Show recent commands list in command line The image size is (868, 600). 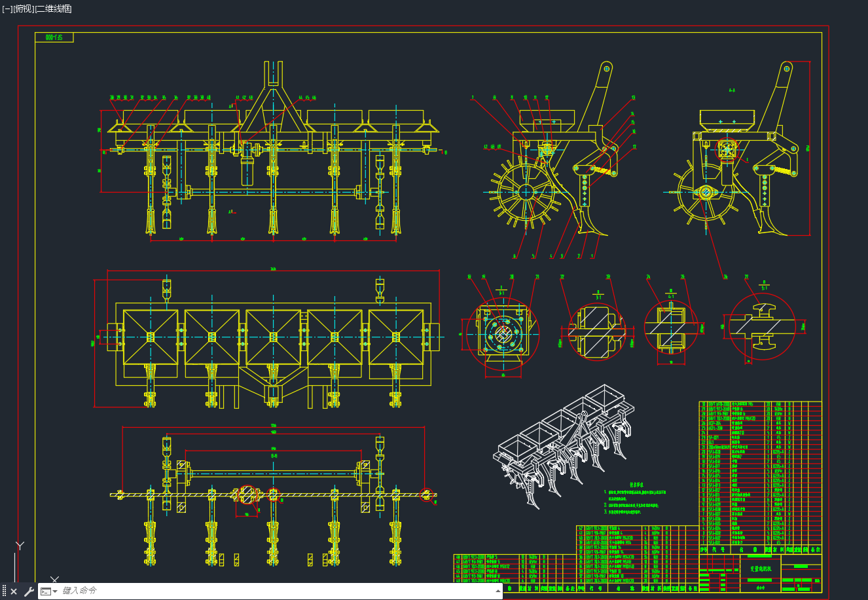tap(49, 591)
